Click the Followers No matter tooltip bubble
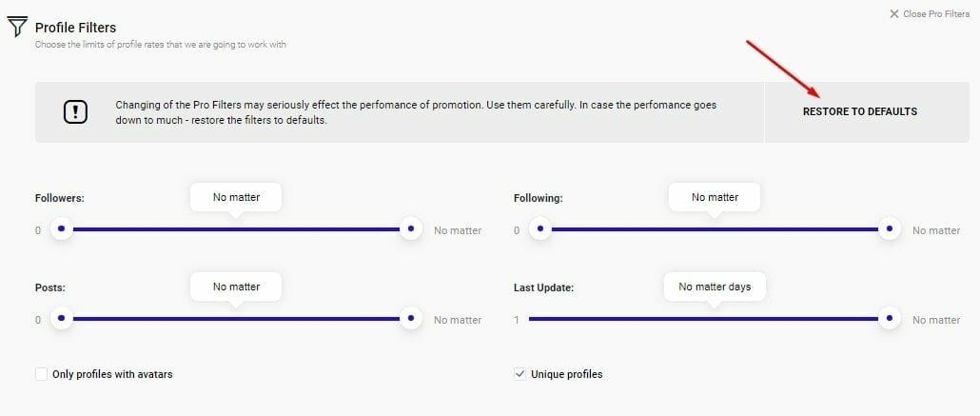980x416 pixels. coord(236,197)
